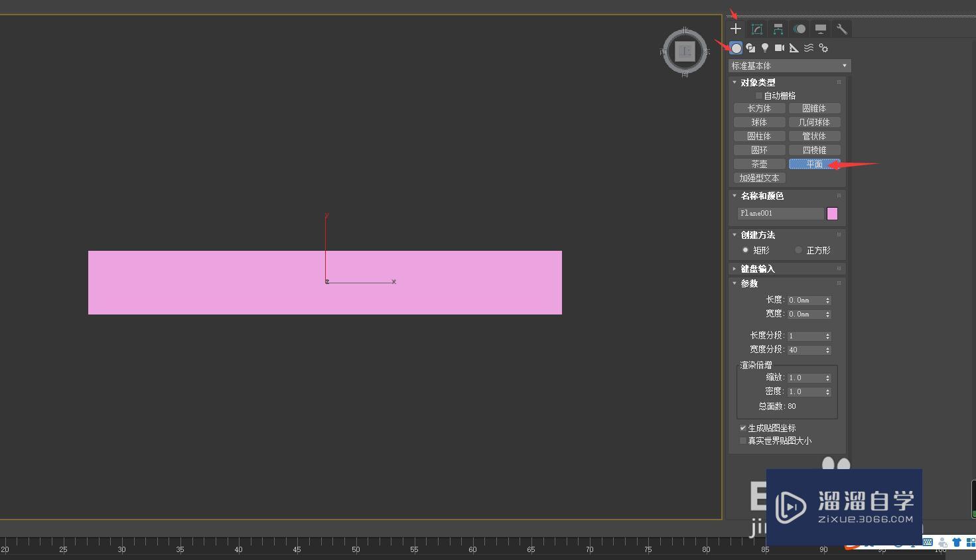The width and height of the screenshot is (976, 560).
Task: Select the Lights creation category bulb icon
Action: pyautogui.click(x=764, y=48)
